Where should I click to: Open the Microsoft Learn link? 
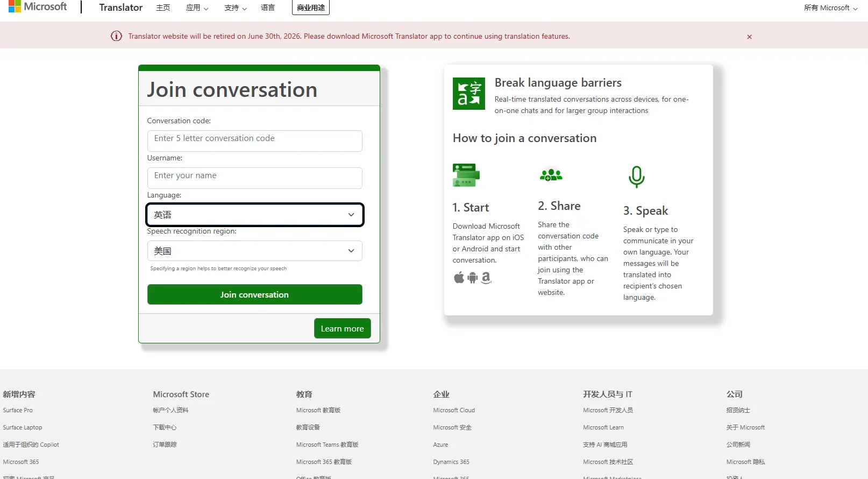coord(603,427)
